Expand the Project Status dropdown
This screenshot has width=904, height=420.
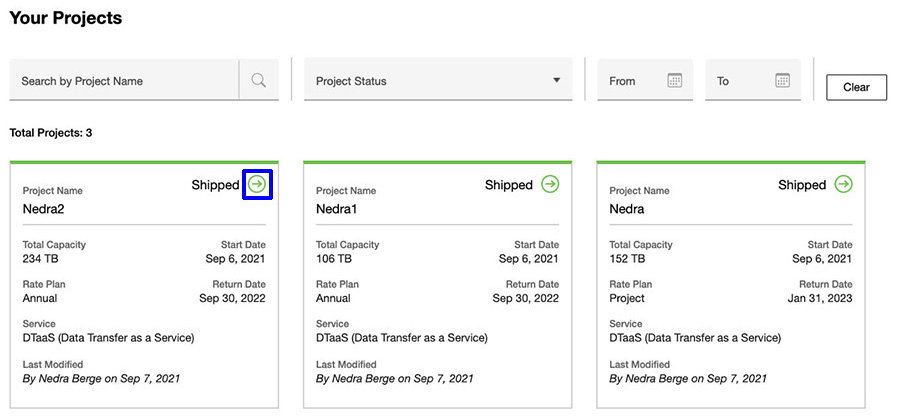click(437, 81)
